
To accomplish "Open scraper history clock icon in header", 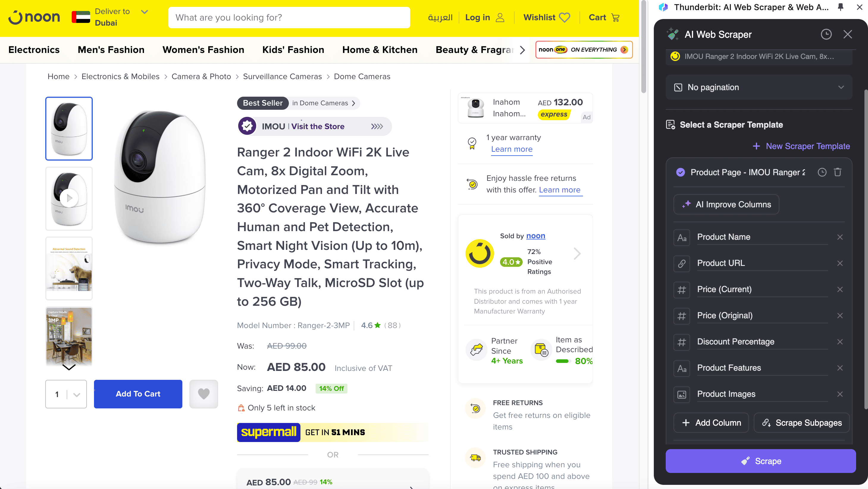I will pyautogui.click(x=826, y=35).
